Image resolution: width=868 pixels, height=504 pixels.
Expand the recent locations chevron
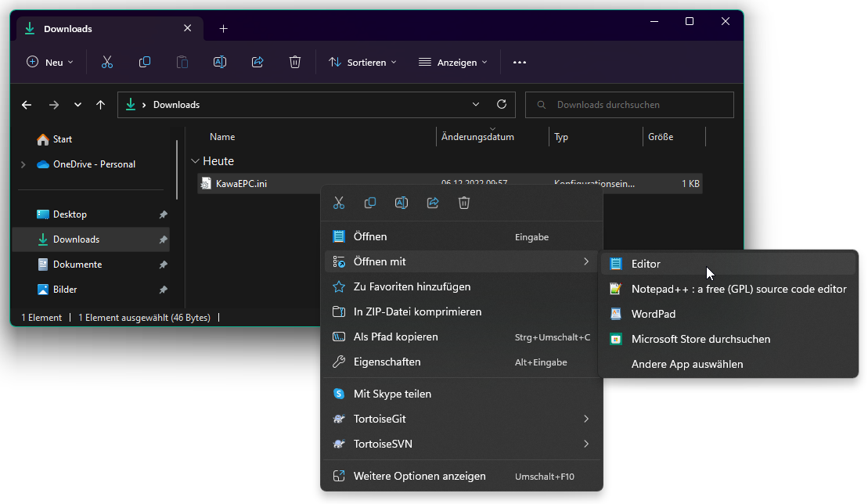[77, 105]
